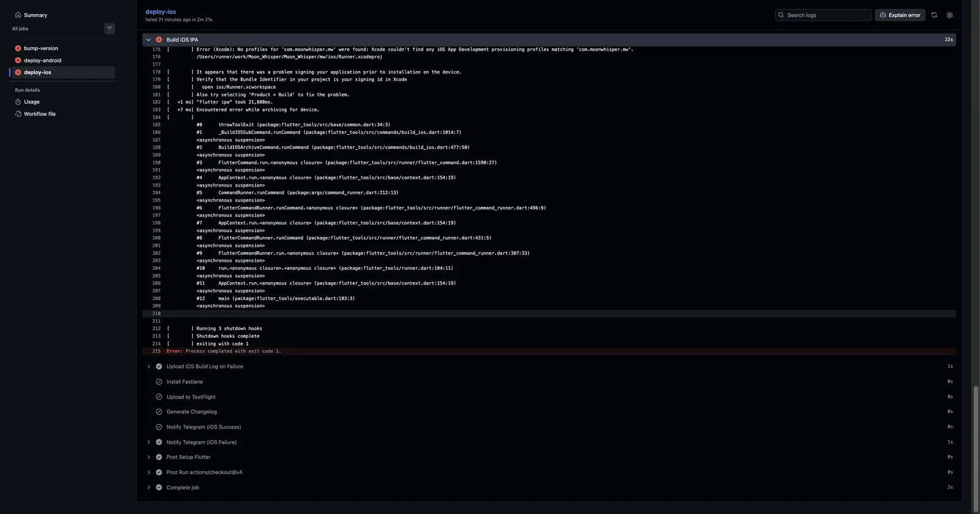
Task: Expand the Post Setup Flutter step
Action: tap(148, 457)
